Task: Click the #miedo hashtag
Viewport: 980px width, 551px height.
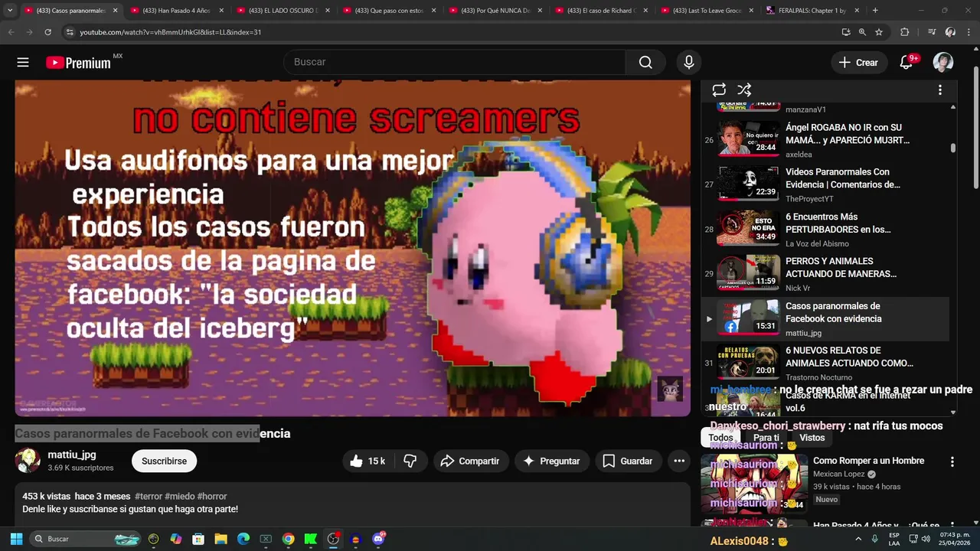Action: pos(180,496)
